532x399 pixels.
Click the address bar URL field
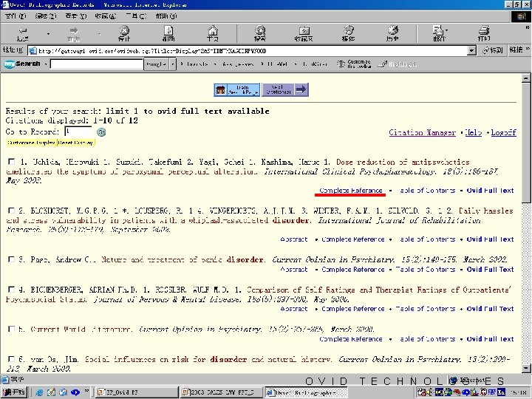click(252, 51)
